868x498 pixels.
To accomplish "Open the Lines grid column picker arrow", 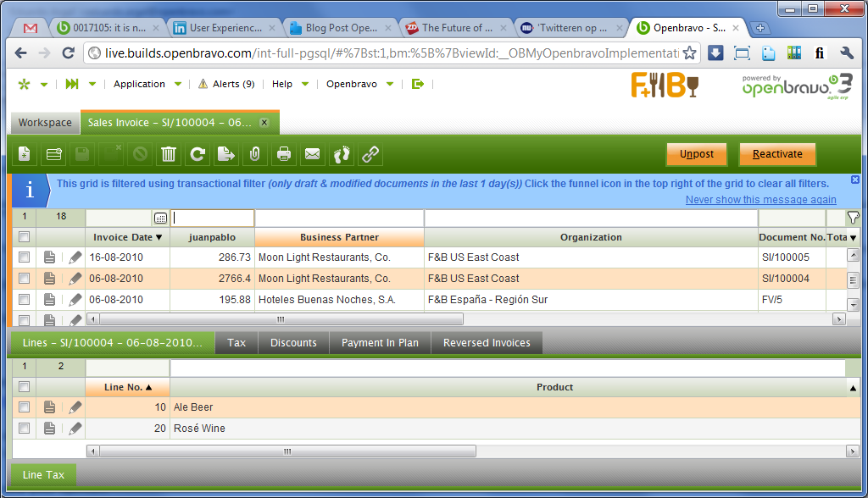I will pos(853,388).
